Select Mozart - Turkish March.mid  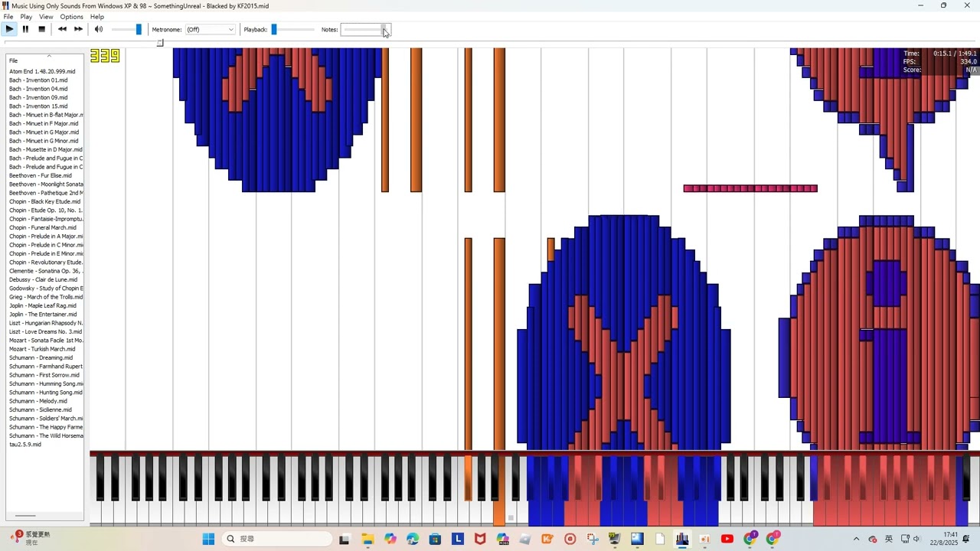(42, 349)
